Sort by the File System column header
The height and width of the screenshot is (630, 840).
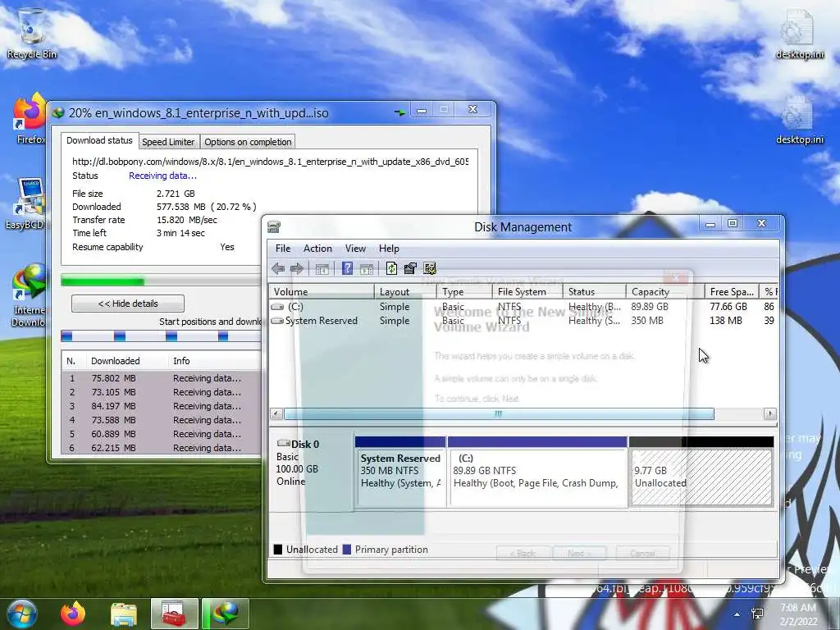527,292
